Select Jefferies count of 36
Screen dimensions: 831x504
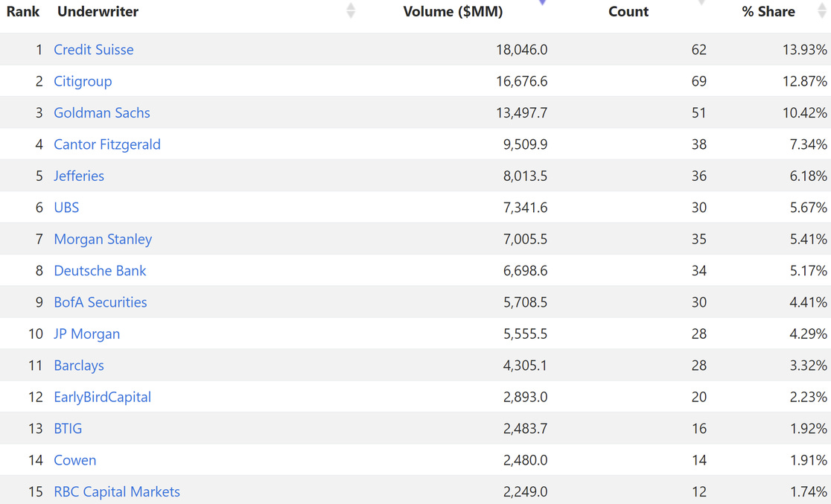click(x=699, y=176)
